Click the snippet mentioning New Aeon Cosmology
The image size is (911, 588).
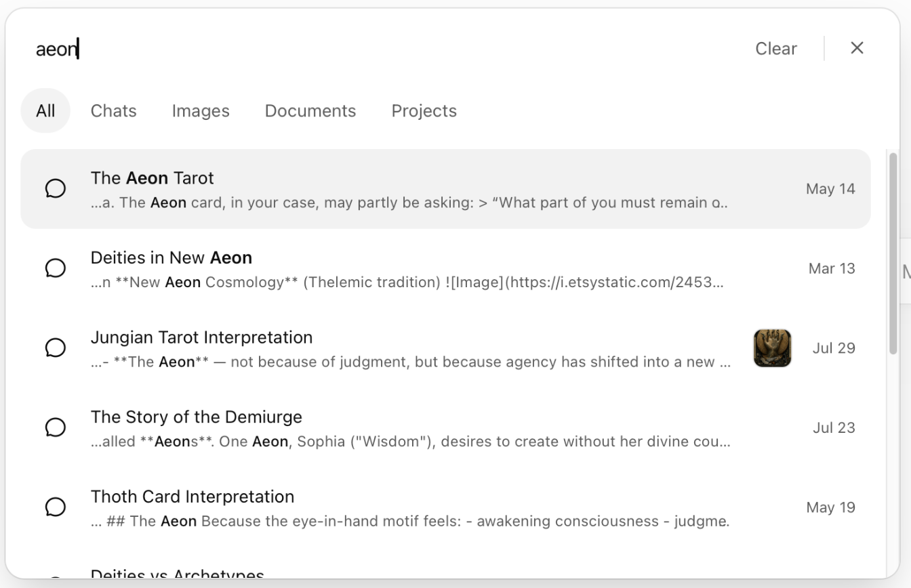coord(407,282)
